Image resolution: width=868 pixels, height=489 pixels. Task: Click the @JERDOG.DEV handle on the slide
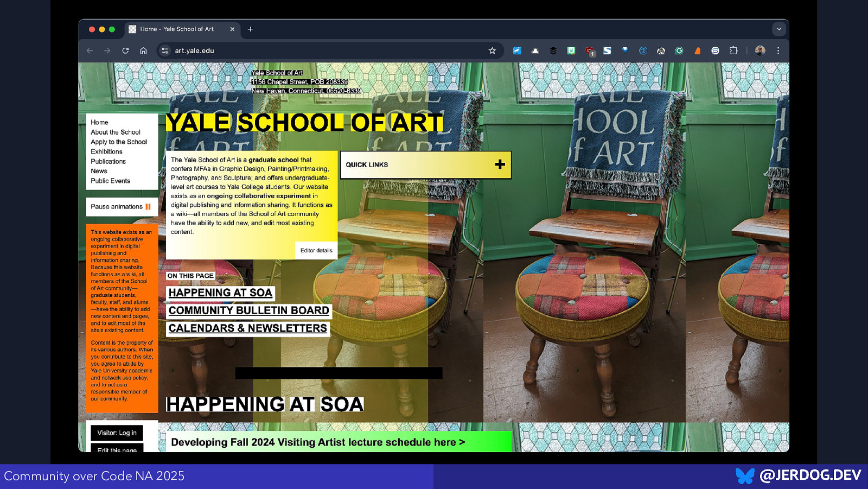click(810, 475)
